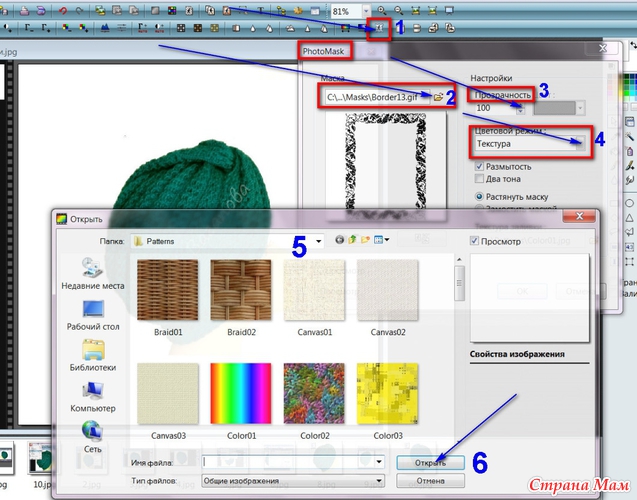Apply soften single drop icon
Image resolution: width=637 pixels, height=500 pixels.
pos(253,28)
